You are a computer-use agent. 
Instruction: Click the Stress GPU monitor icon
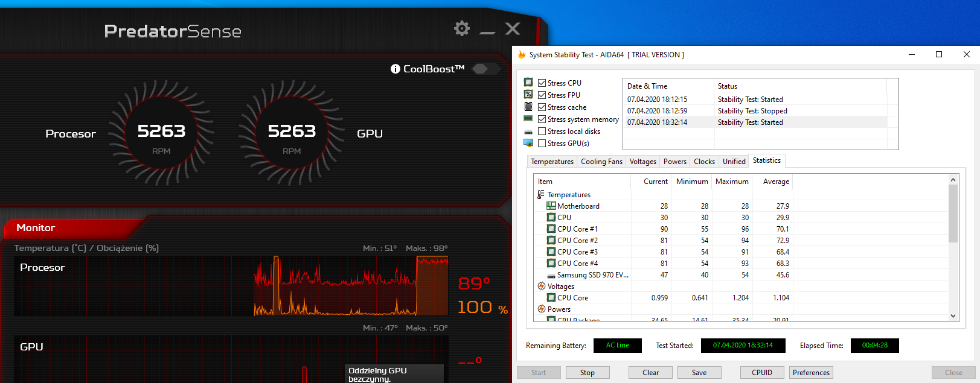coord(528,143)
